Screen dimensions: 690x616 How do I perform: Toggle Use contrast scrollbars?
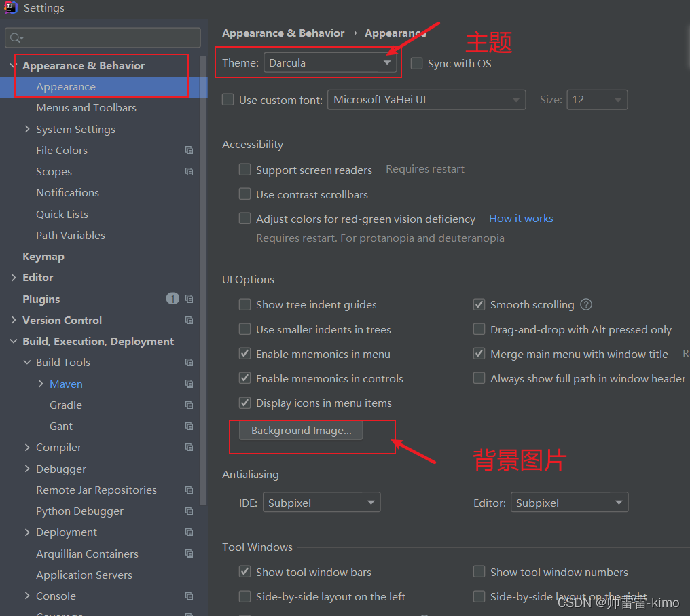pyautogui.click(x=244, y=194)
